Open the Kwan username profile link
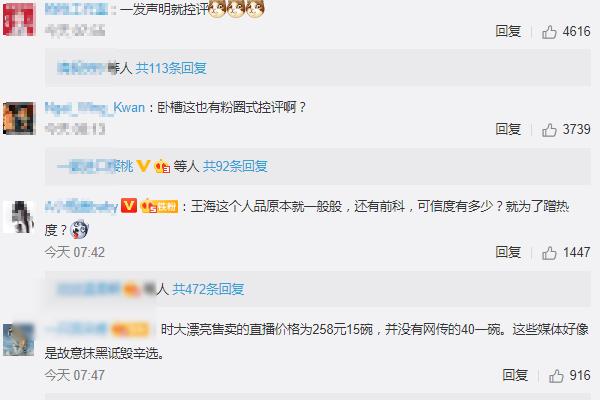This screenshot has width=600, height=400. coord(95,108)
